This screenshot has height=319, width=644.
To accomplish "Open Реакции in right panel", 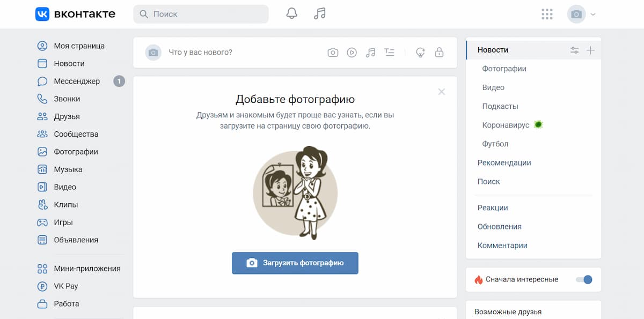I will pyautogui.click(x=493, y=207).
